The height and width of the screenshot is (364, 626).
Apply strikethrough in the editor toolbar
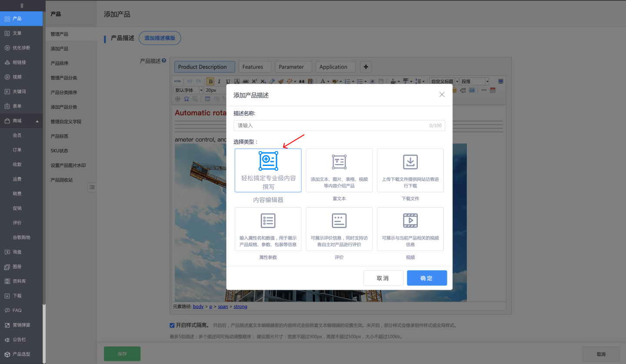pyautogui.click(x=246, y=81)
